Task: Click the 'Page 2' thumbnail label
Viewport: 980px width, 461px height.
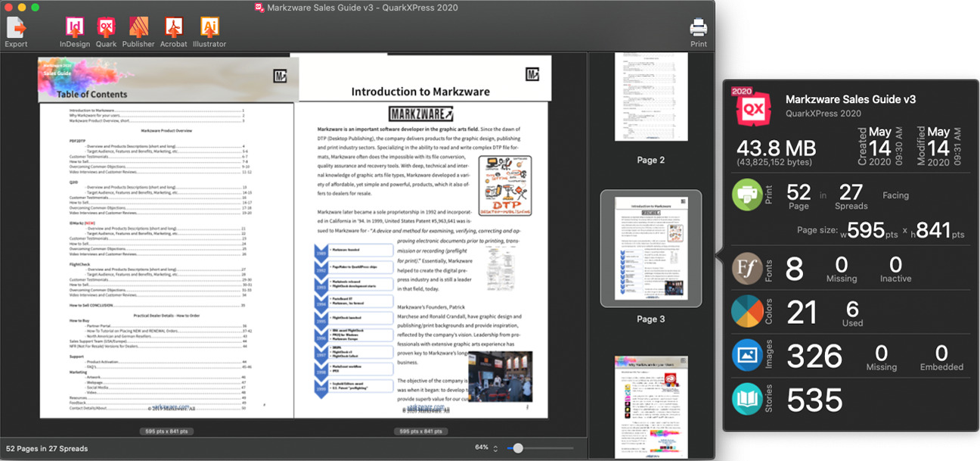Action: [x=650, y=160]
